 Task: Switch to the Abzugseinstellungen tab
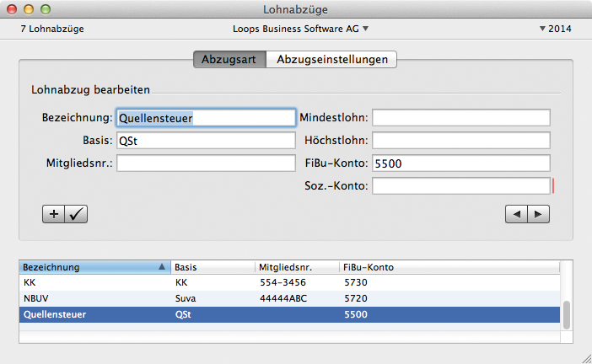click(331, 60)
